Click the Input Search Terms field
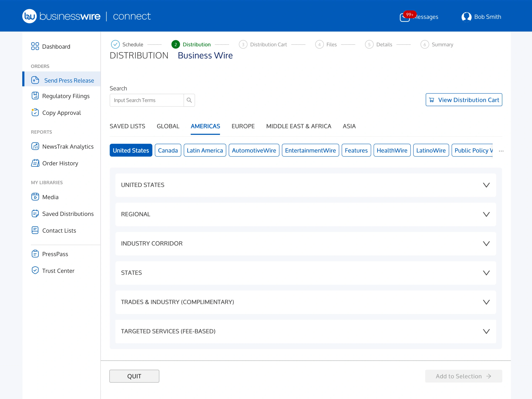The height and width of the screenshot is (399, 532). pos(147,100)
